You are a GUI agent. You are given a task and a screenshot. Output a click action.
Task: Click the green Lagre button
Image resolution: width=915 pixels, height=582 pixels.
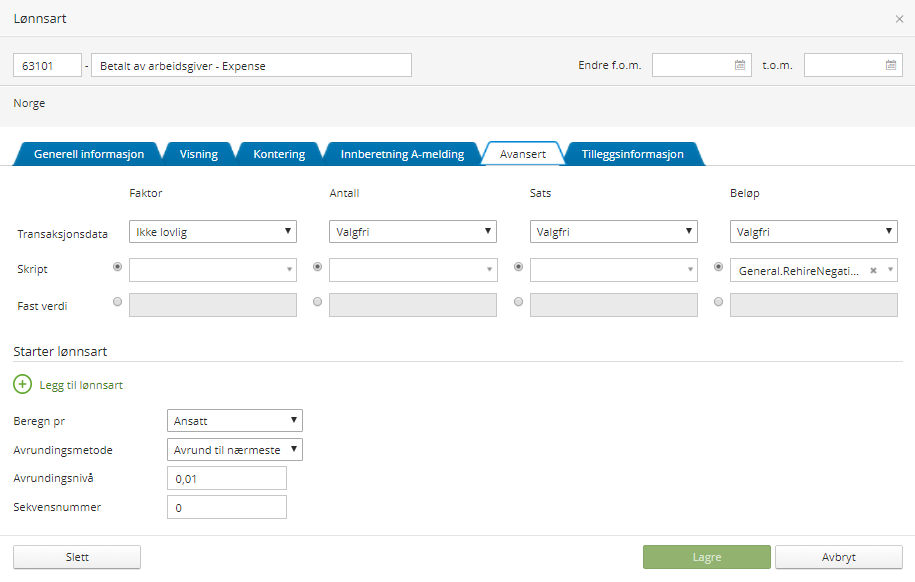pyautogui.click(x=706, y=557)
